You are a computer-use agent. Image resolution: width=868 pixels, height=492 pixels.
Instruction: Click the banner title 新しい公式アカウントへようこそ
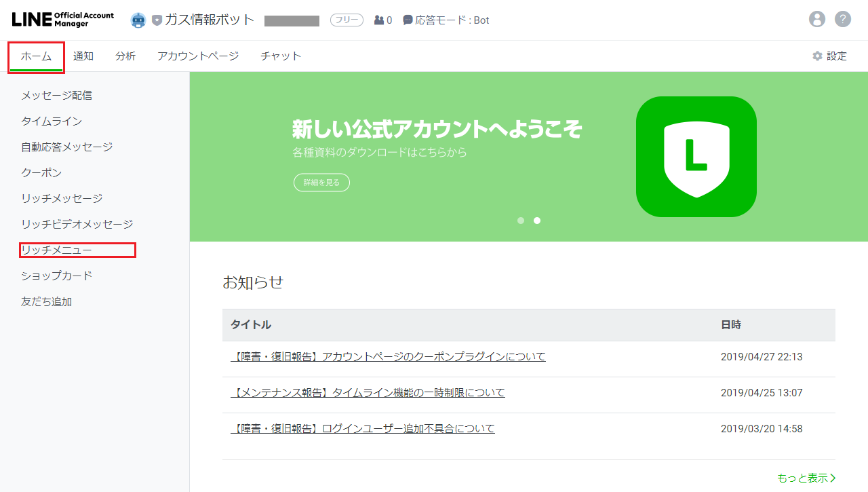pos(437,129)
